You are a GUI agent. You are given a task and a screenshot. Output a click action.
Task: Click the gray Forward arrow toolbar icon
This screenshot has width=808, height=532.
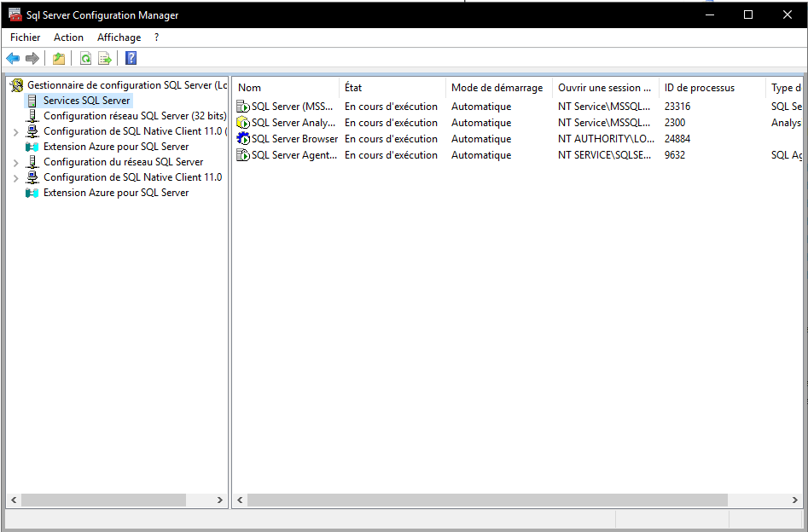click(x=32, y=58)
